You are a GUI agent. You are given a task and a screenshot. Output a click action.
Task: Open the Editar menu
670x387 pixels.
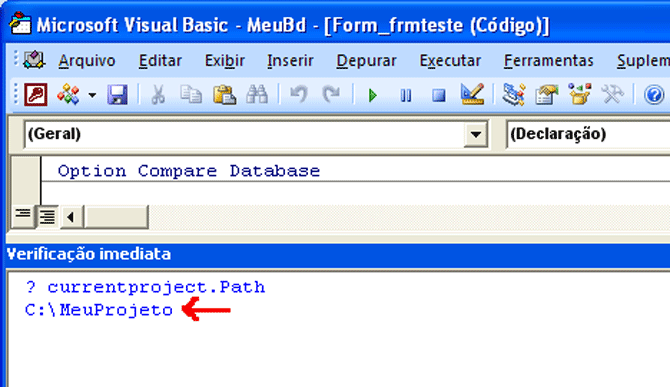coord(160,61)
